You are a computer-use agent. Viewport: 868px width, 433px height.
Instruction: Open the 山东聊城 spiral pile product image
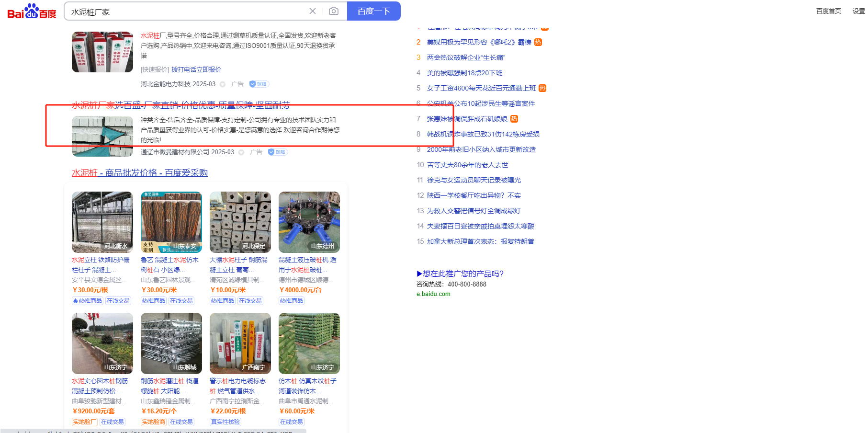(x=171, y=343)
